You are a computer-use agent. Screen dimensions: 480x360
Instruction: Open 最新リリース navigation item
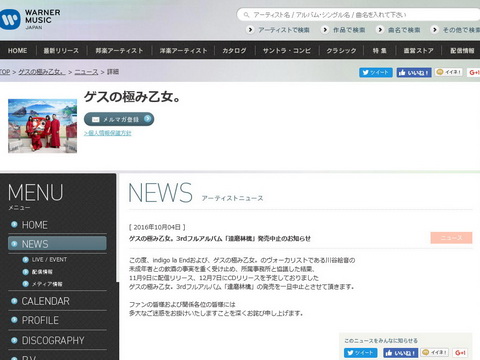[x=61, y=51]
